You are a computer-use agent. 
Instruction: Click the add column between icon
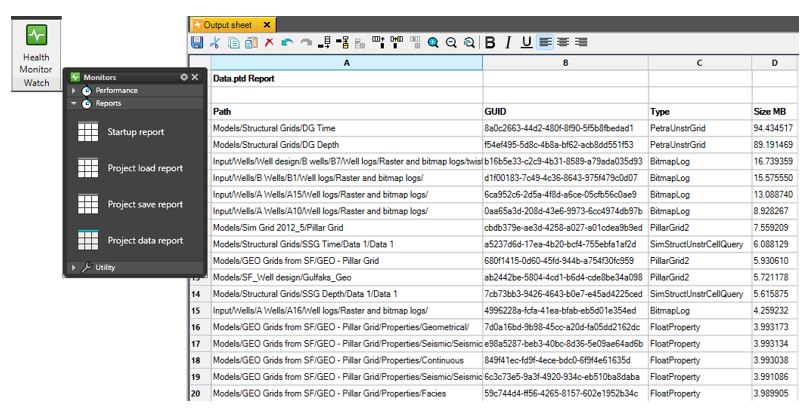click(397, 42)
